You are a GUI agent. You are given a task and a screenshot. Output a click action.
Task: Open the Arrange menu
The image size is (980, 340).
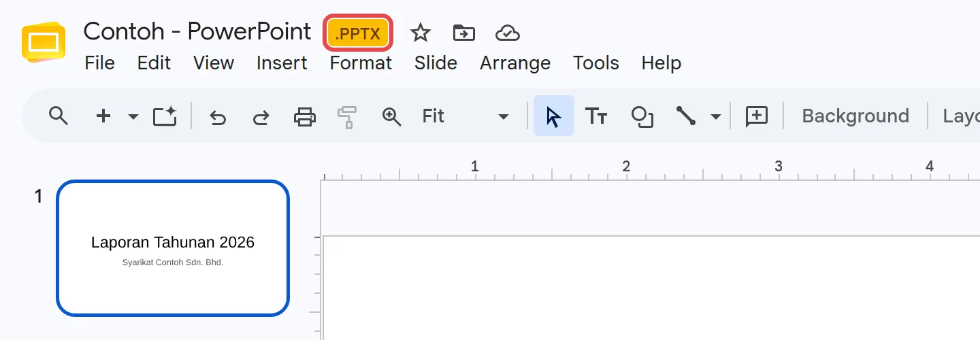coord(515,63)
